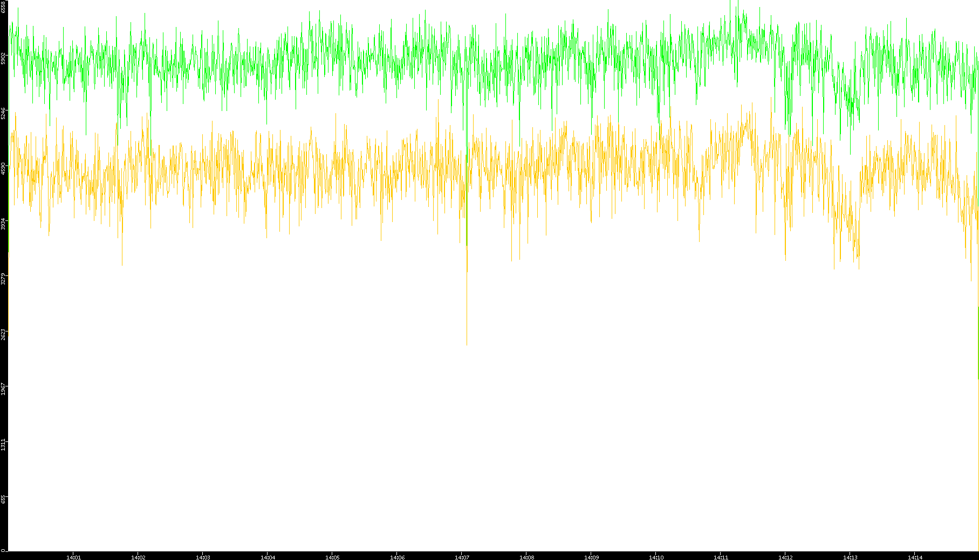The width and height of the screenshot is (979, 560).
Task: Click the 1311 y-axis label
Action: [x=4, y=445]
